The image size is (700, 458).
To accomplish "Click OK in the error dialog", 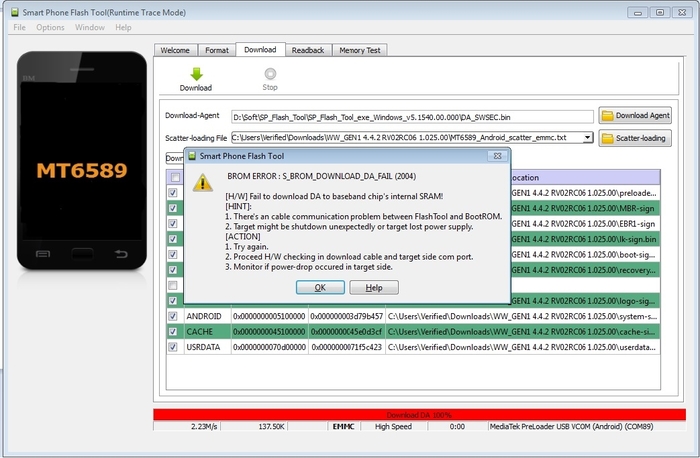I will pyautogui.click(x=320, y=287).
